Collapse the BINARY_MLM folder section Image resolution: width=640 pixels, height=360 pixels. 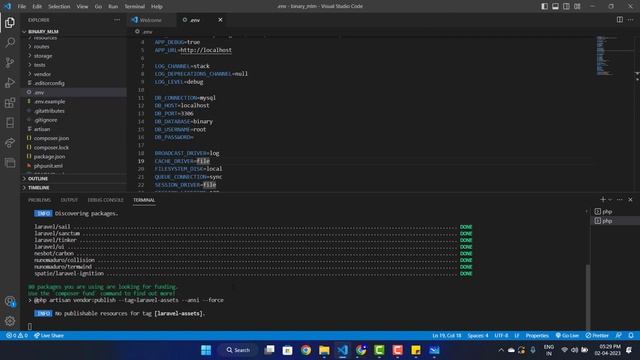43,31
